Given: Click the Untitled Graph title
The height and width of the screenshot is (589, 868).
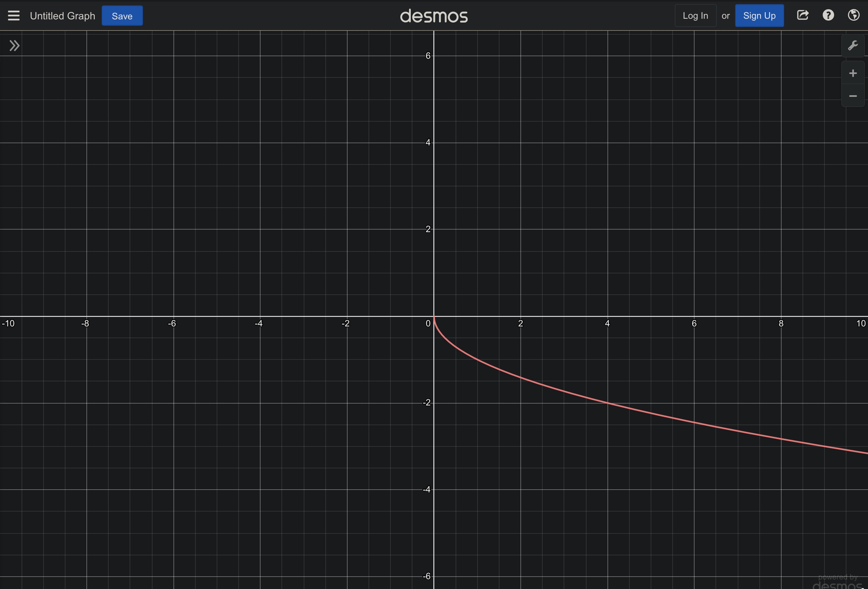Looking at the screenshot, I should tap(62, 16).
